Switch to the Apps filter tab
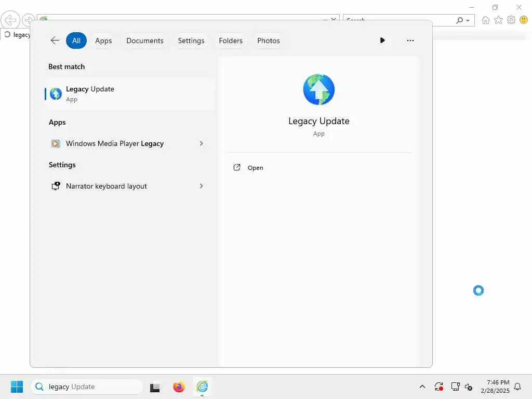The image size is (532, 399). point(103,41)
